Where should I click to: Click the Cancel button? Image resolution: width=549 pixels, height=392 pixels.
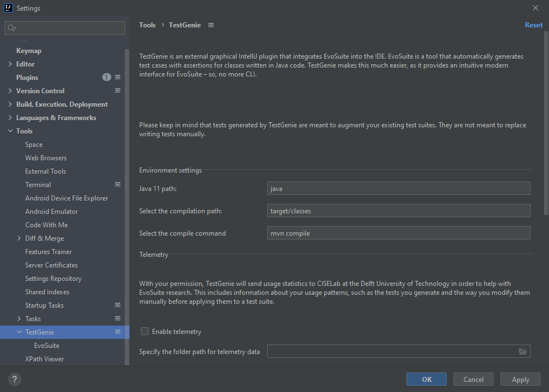474,379
